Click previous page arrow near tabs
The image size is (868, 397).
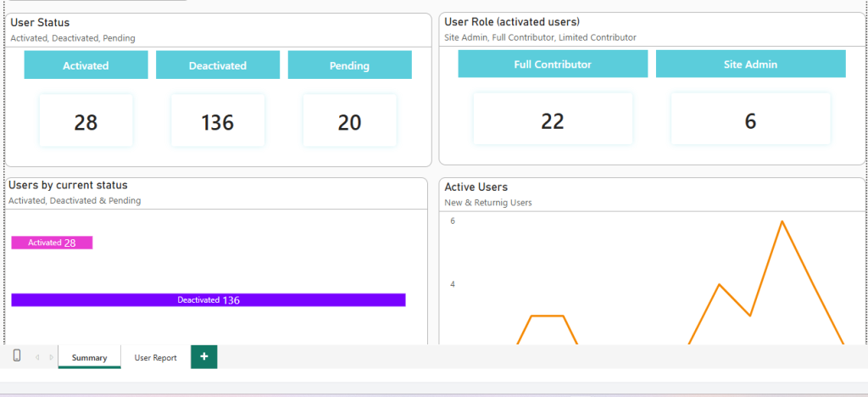tap(37, 357)
